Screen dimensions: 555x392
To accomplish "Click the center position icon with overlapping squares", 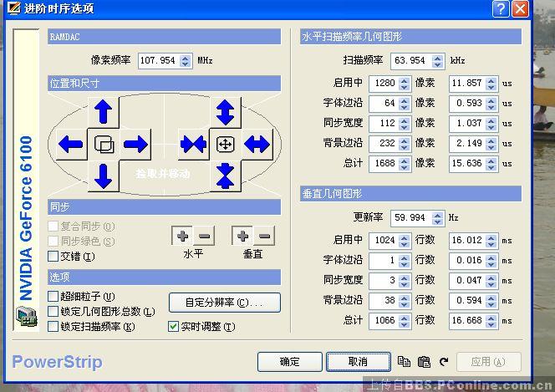I will point(104,145).
